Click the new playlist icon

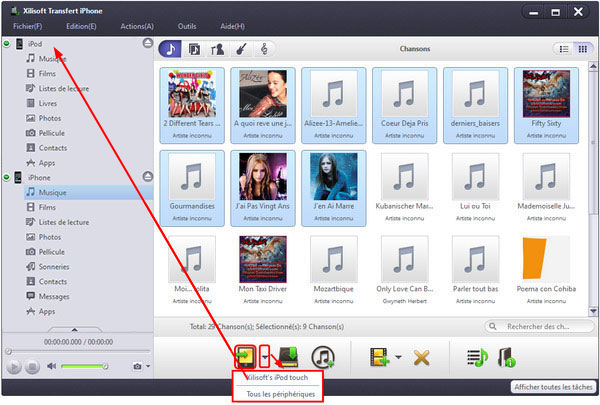[478, 357]
